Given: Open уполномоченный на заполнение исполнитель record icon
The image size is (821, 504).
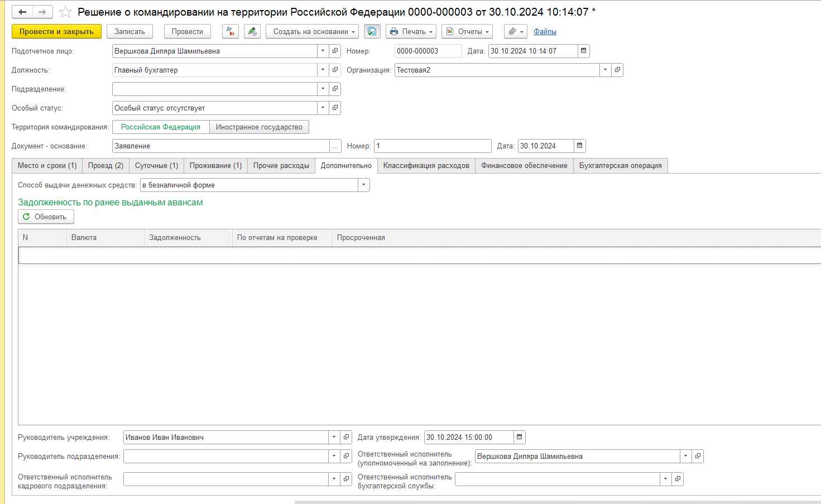Looking at the screenshot, I should 698,456.
